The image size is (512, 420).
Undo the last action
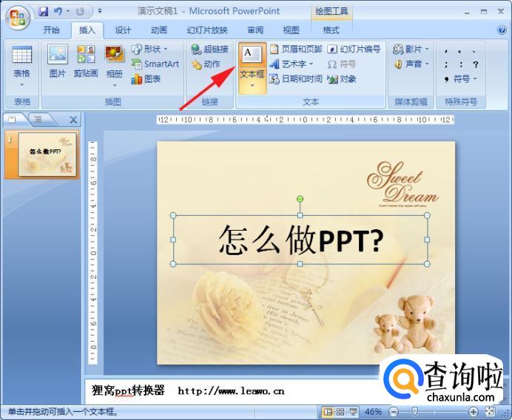click(58, 12)
